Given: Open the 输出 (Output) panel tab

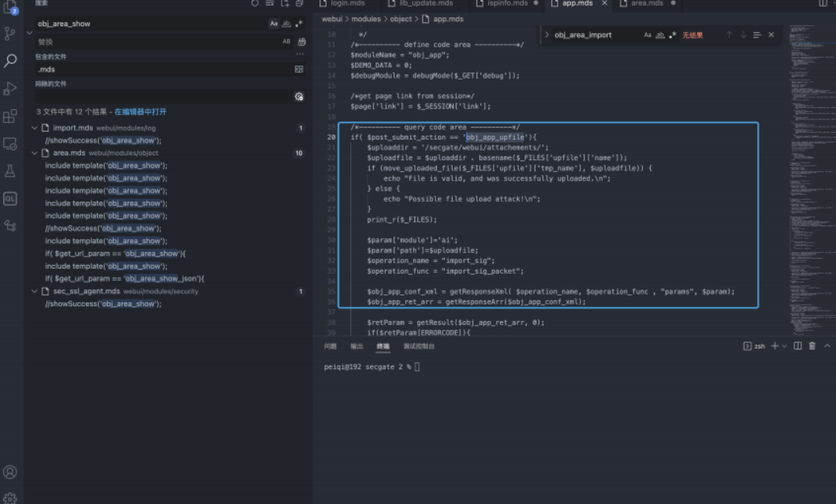Looking at the screenshot, I should (357, 346).
